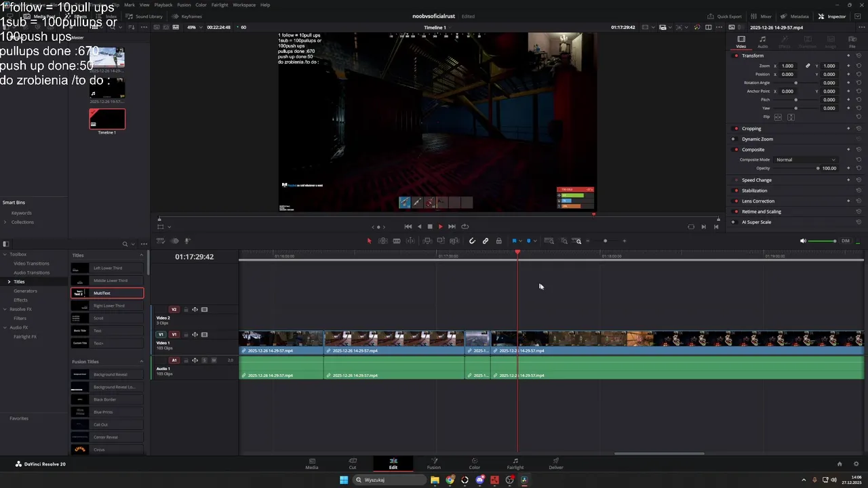Collapse the Resolve FX tree
Viewport: 868px width, 488px height.
5,309
